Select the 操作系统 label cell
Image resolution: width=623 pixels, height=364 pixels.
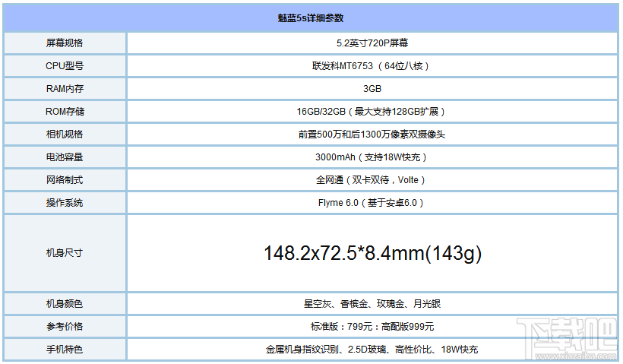[x=65, y=203]
